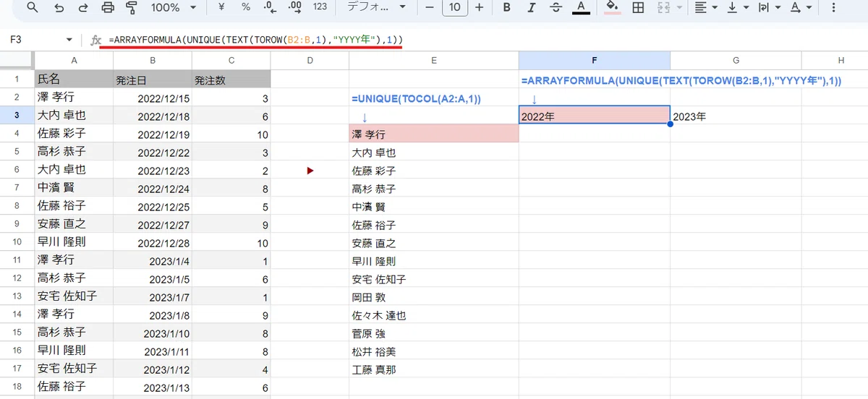
Task: Toggle strikethrough formatting
Action: click(556, 8)
